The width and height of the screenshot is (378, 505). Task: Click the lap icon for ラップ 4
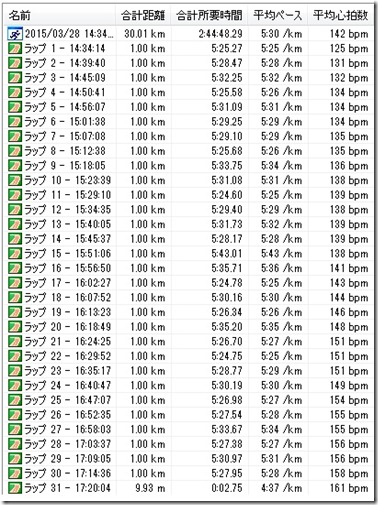[15, 93]
